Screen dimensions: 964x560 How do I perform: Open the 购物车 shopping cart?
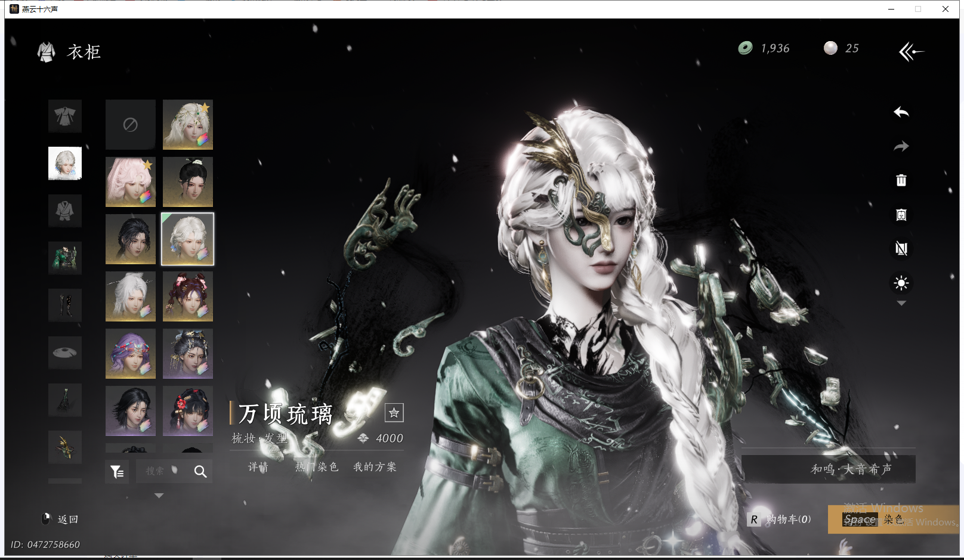point(781,519)
